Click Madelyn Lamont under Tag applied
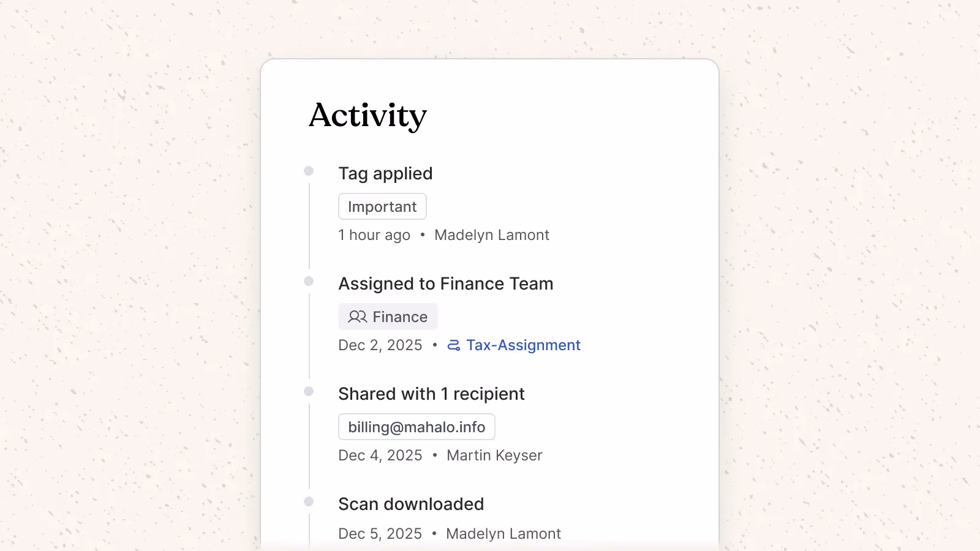Viewport: 980px width, 551px height. coord(492,235)
